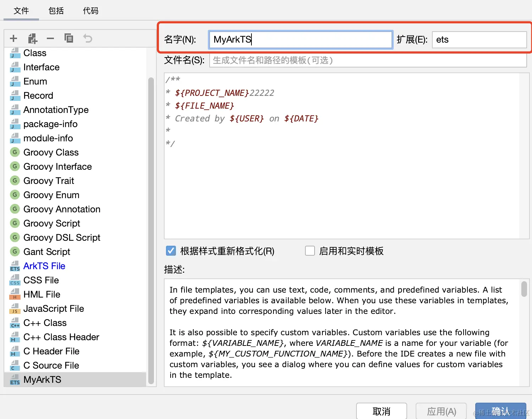
Task: Click the Groovy Class green icon
Action: click(x=15, y=152)
